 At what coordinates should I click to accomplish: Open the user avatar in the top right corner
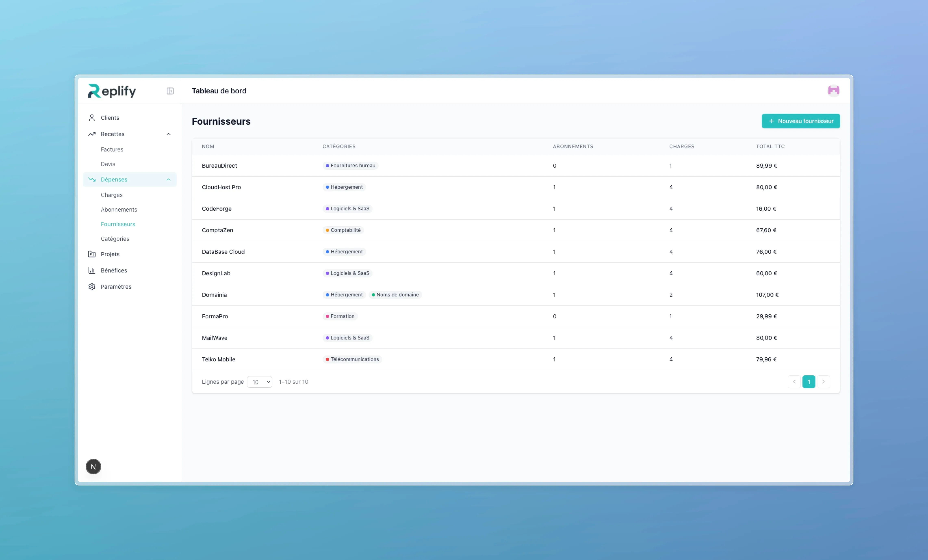(x=834, y=90)
